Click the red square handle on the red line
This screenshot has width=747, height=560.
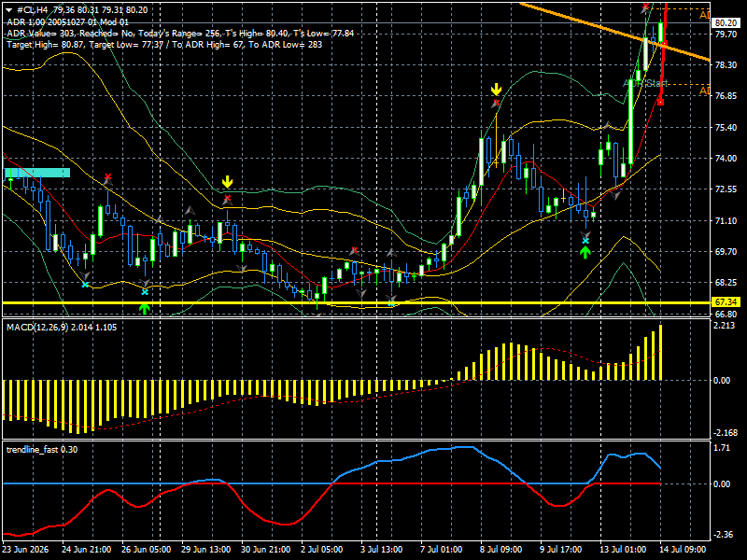point(660,102)
